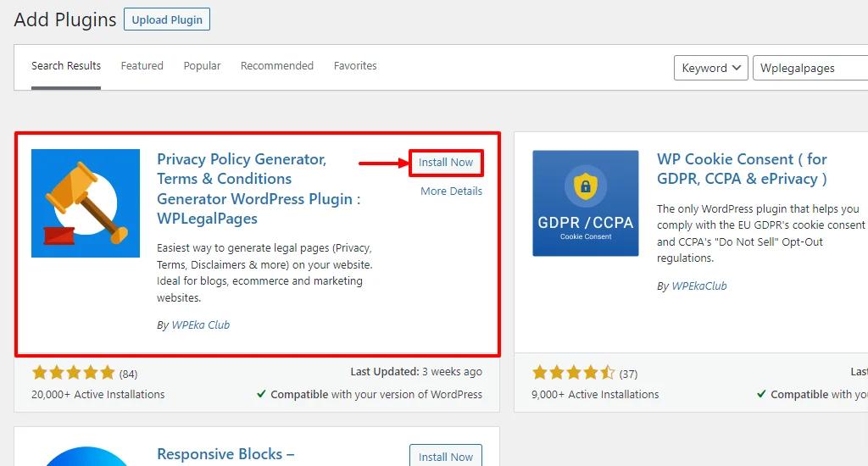Image resolution: width=868 pixels, height=466 pixels.
Task: Install the Responsive Blocks plugin
Action: [446, 458]
